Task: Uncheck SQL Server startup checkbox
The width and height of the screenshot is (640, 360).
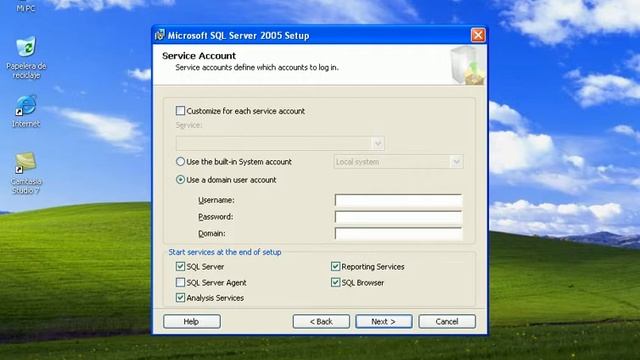Action: 180,267
